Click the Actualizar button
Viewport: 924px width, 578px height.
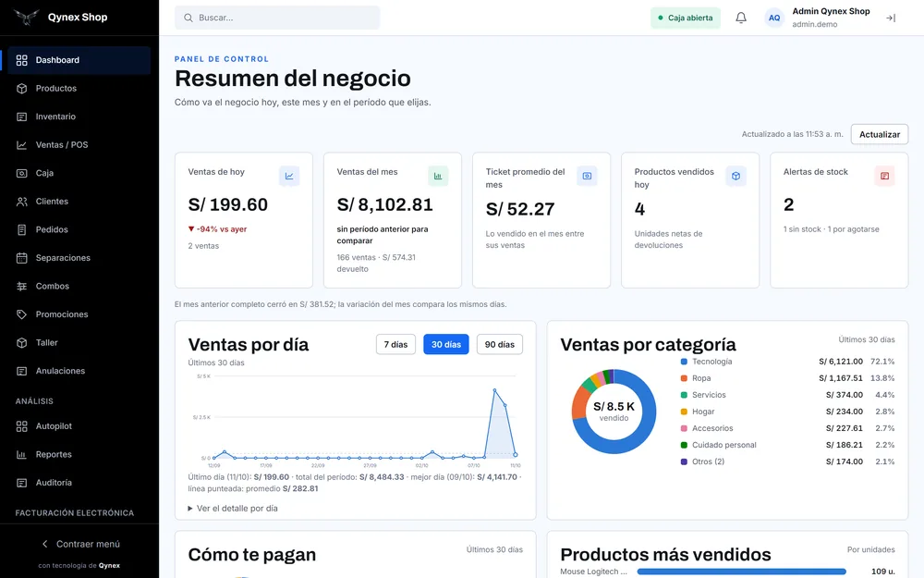[x=880, y=134]
